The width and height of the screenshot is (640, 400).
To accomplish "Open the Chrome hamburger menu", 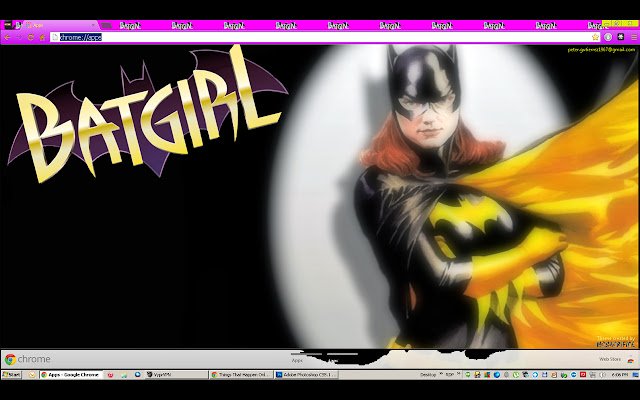I will [634, 37].
